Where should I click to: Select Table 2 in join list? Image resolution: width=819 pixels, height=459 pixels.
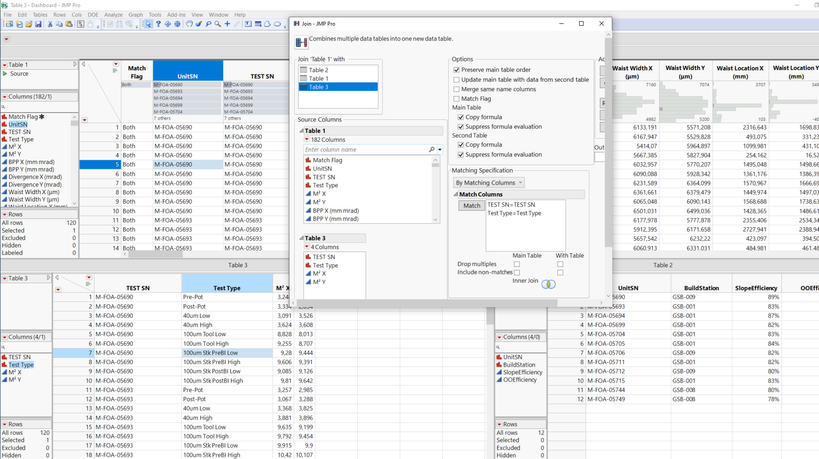pos(318,70)
